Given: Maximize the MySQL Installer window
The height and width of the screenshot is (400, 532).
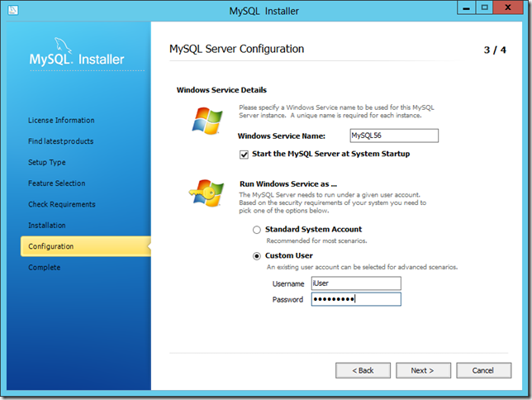Looking at the screenshot, I should coord(484,7).
